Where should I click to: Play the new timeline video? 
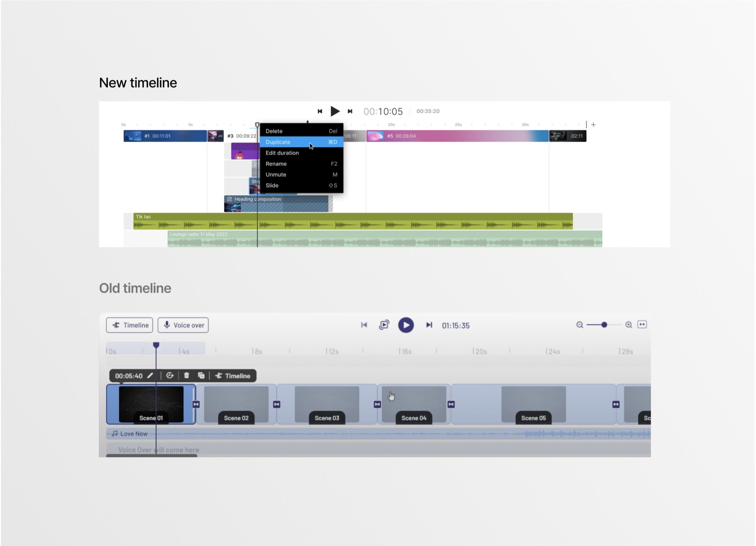(x=335, y=111)
